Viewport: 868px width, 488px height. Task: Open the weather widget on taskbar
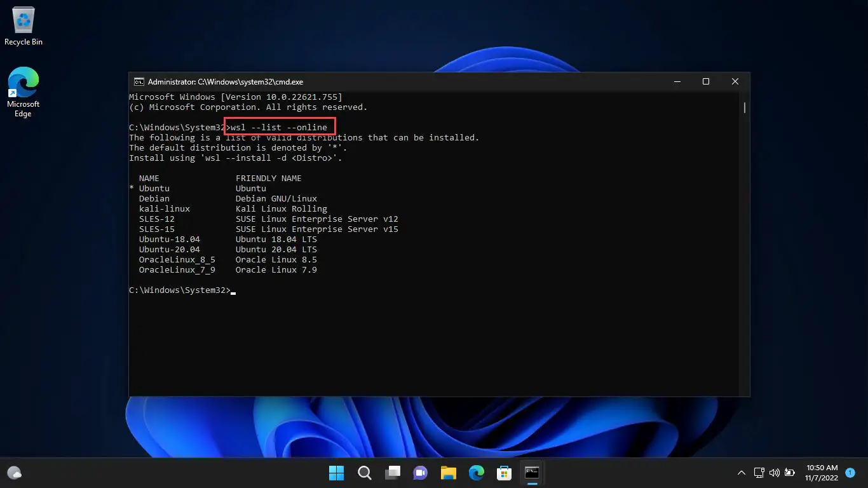click(15, 473)
